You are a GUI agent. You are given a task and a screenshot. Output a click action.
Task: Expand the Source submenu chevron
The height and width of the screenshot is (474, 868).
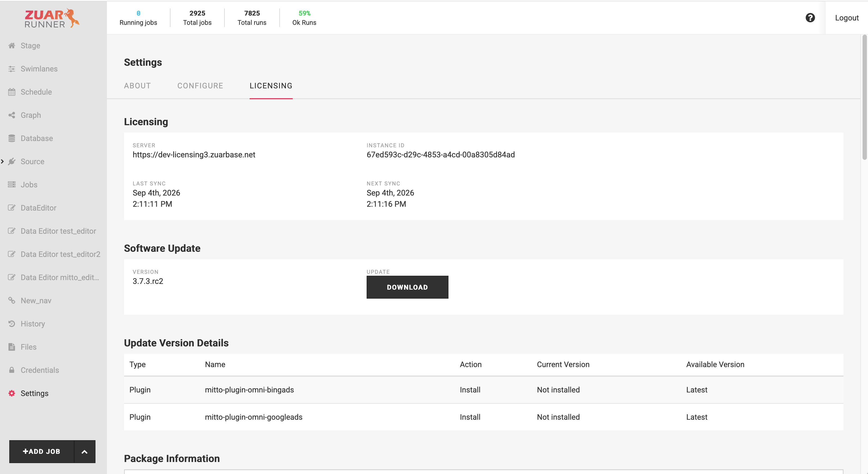click(2, 162)
